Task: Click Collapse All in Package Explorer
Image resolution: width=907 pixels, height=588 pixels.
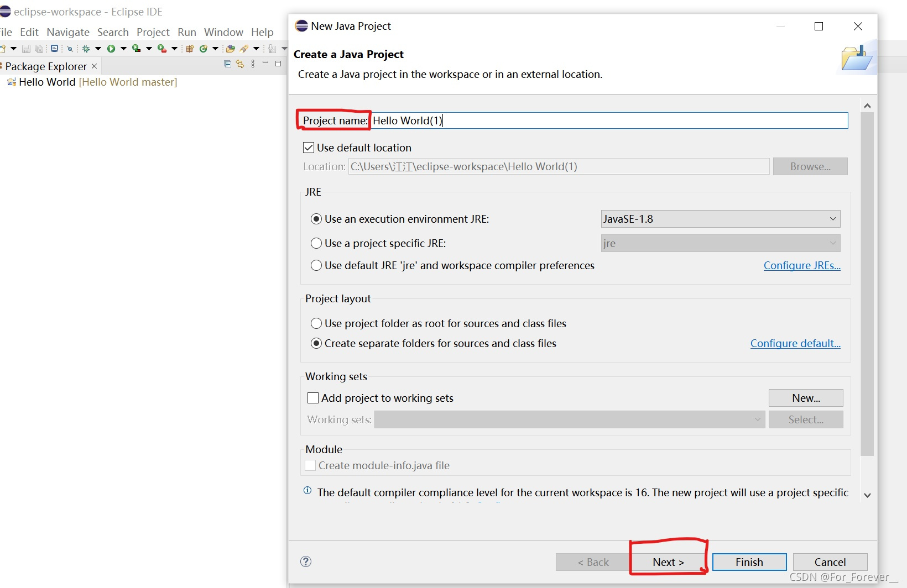Action: click(227, 64)
